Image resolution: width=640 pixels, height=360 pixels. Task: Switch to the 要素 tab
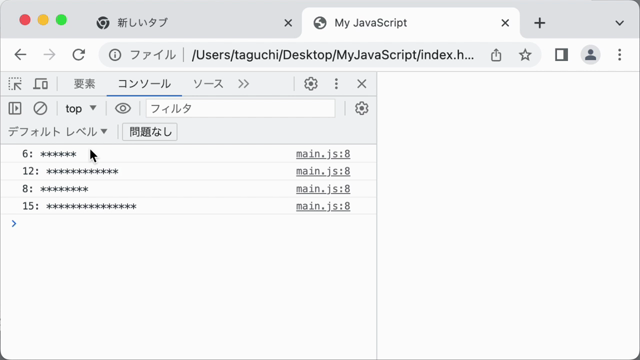(x=84, y=84)
